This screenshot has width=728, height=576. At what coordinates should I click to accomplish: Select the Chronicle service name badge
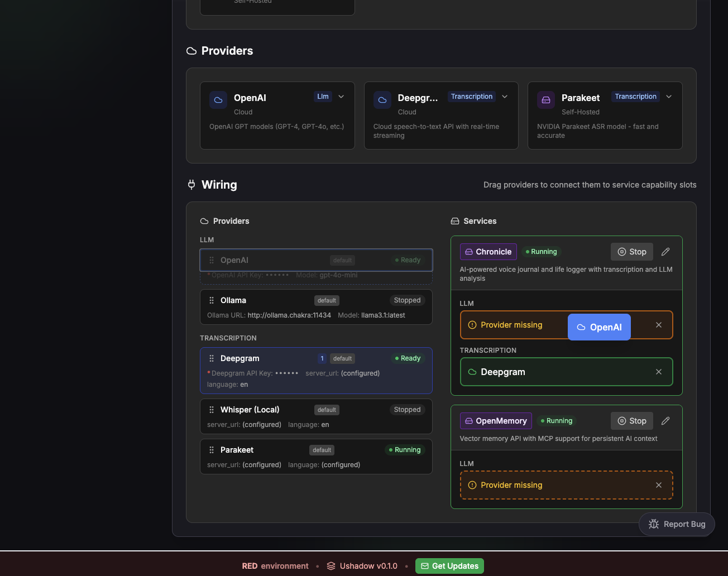[488, 252]
